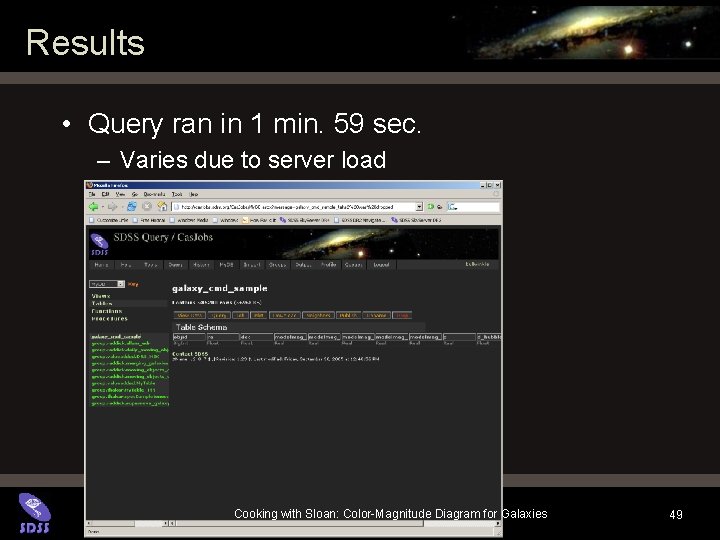The width and height of the screenshot is (720, 540).
Task: Click the browser Home icon
Action: (x=162, y=207)
